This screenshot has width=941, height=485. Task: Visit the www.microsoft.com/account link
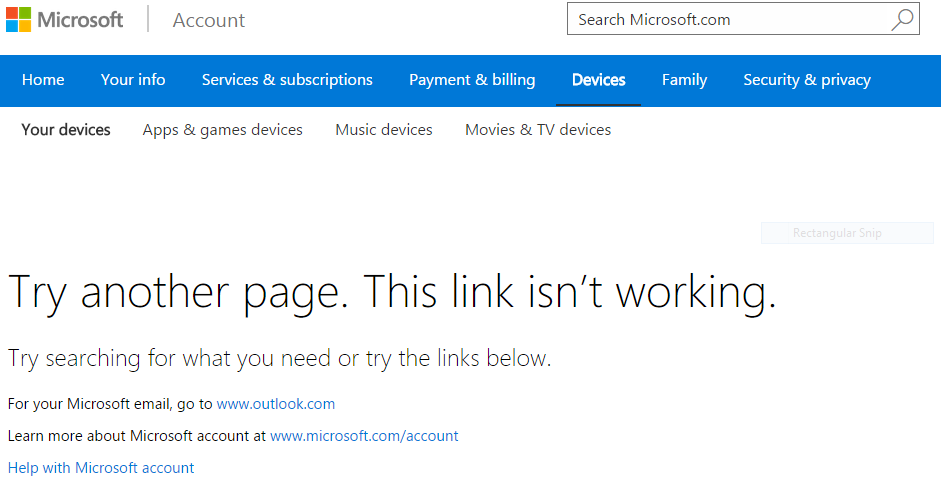[364, 436]
